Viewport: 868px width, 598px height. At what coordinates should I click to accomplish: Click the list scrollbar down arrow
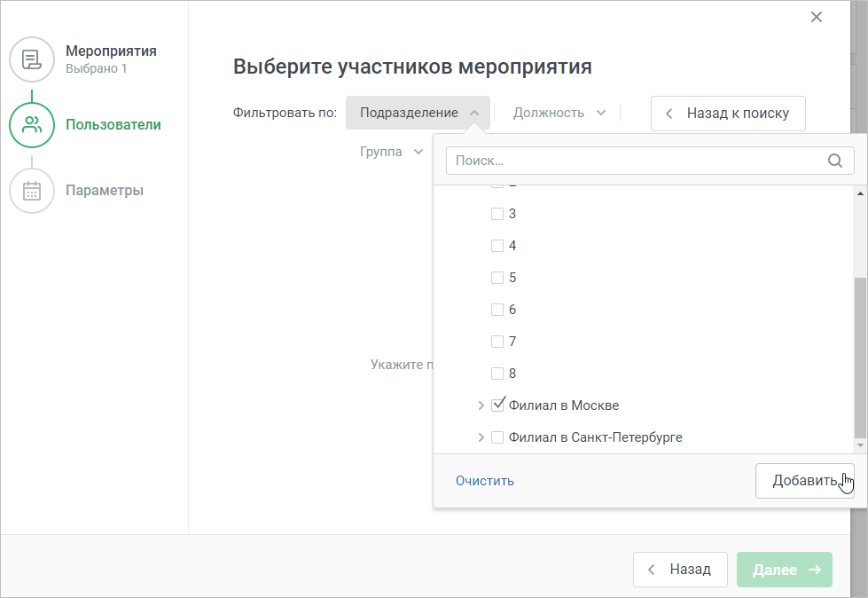pos(860,445)
